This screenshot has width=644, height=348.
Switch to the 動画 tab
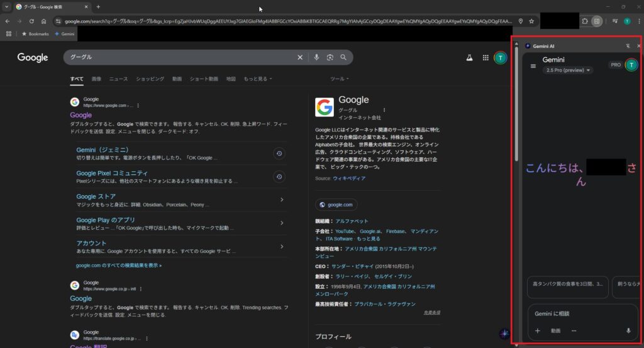[x=177, y=79]
